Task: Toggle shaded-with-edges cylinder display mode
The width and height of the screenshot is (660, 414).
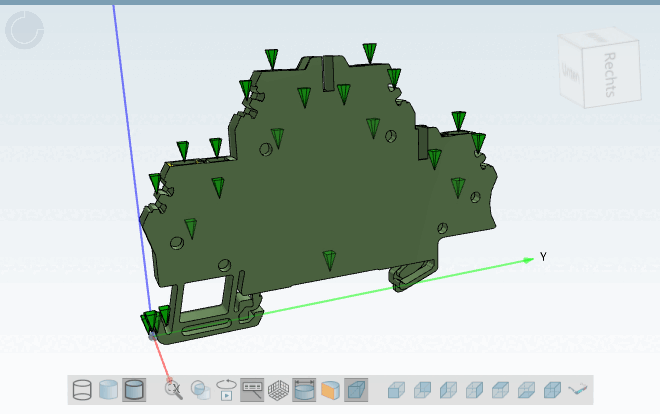Action: [x=134, y=390]
